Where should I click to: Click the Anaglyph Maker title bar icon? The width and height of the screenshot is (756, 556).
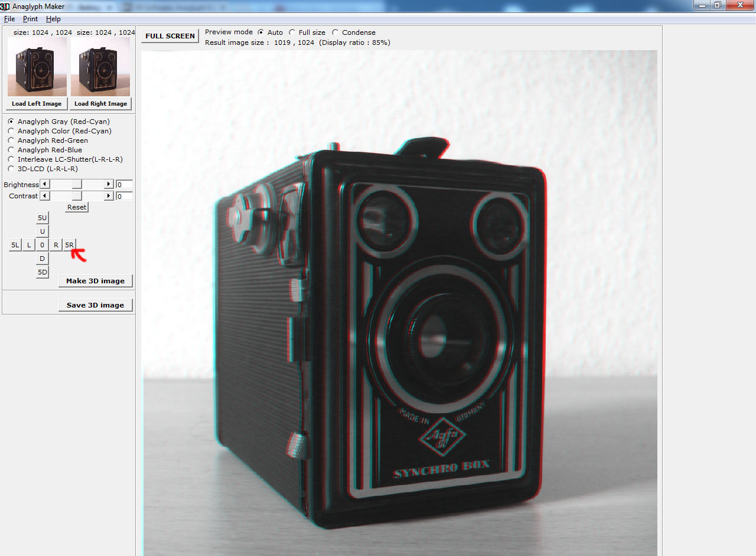[5, 6]
